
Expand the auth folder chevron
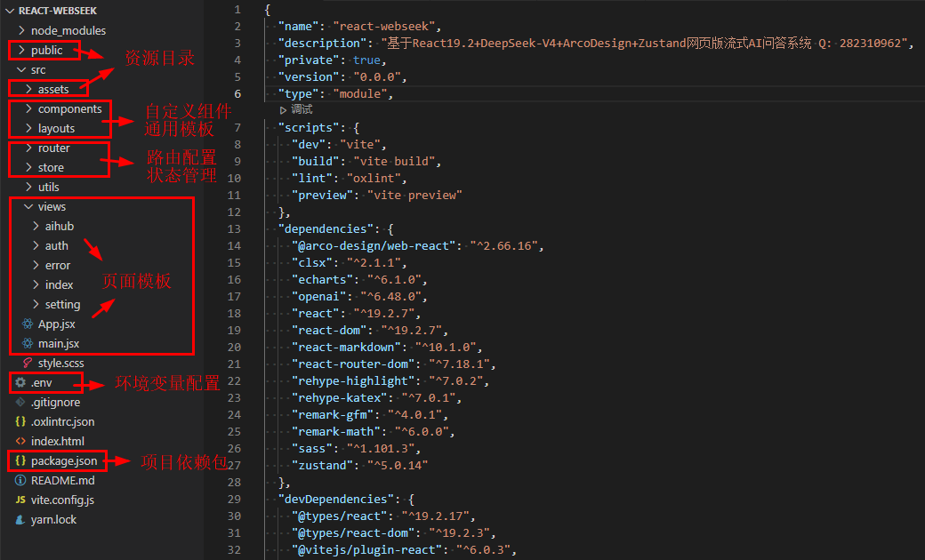point(36,245)
